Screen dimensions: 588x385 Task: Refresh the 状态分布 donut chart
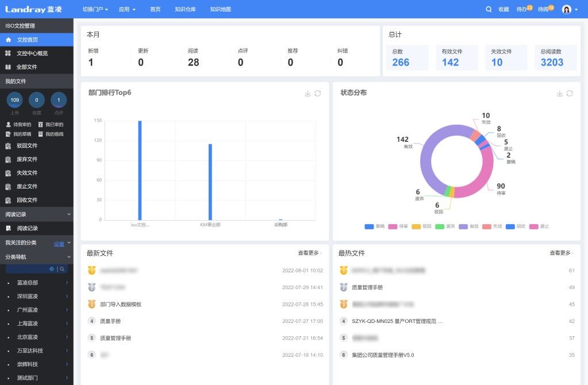coord(570,93)
